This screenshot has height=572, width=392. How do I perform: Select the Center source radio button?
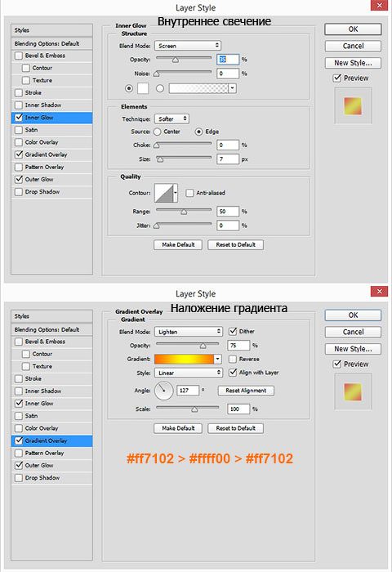[x=157, y=132]
